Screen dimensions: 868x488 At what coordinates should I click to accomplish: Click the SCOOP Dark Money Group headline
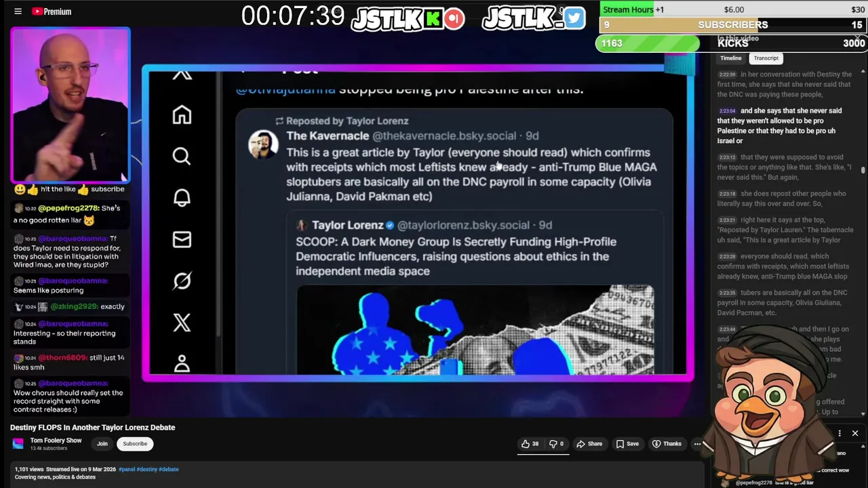456,256
